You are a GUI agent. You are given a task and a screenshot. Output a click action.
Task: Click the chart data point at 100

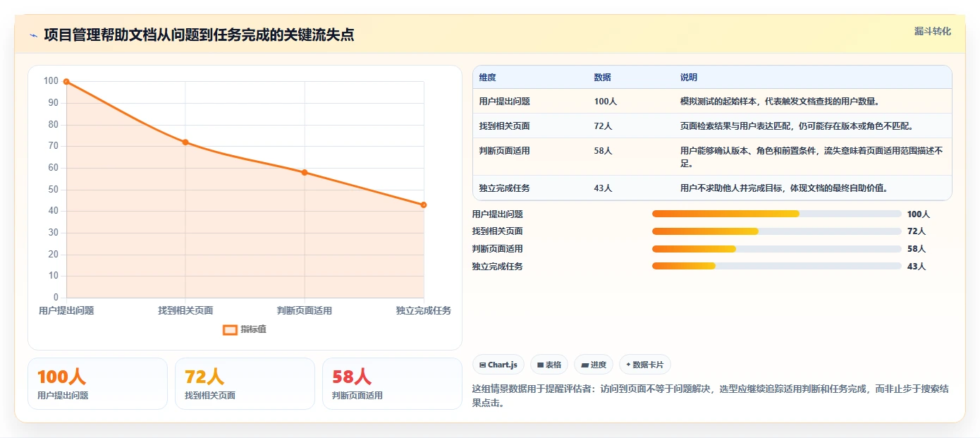tap(66, 82)
